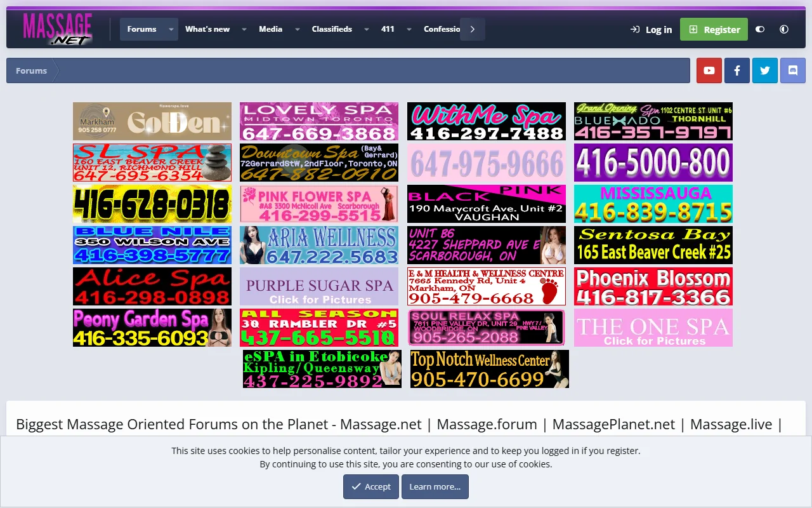Open the Confessions menu item

pyautogui.click(x=442, y=29)
